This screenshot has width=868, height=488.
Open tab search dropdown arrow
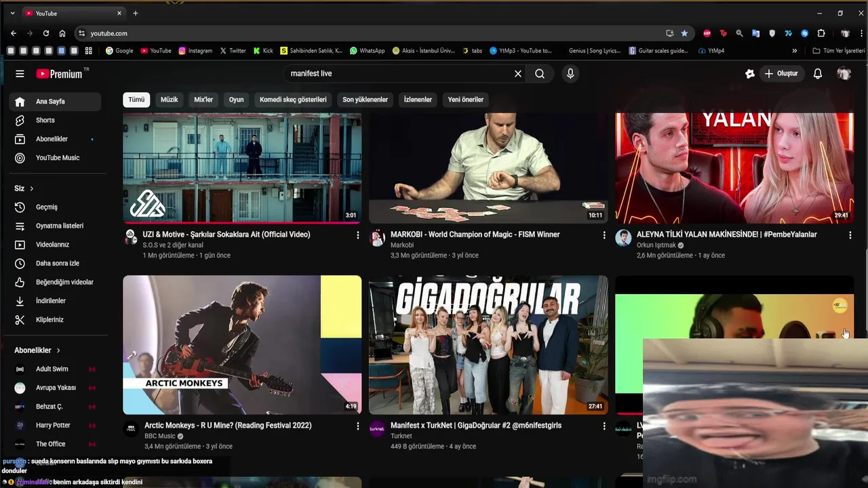12,13
